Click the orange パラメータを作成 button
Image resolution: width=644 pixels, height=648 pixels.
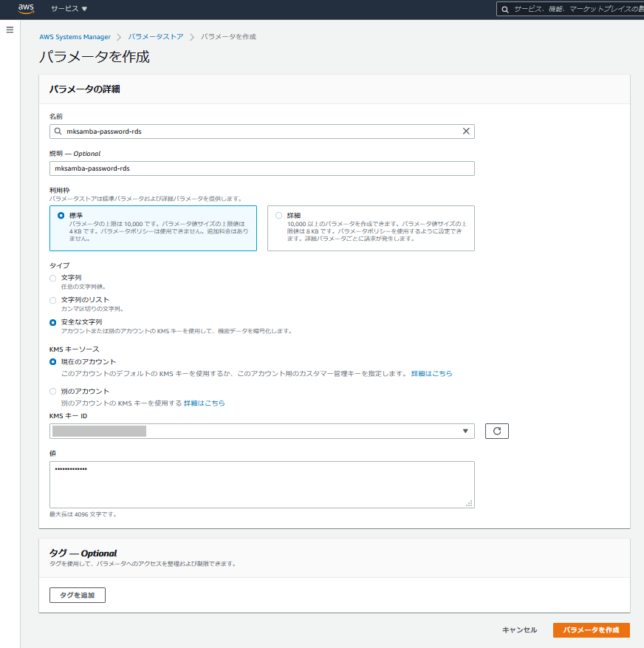591,630
